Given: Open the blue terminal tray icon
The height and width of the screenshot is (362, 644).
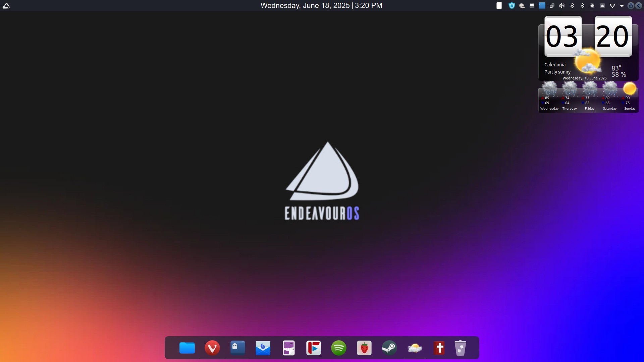Looking at the screenshot, I should point(542,6).
